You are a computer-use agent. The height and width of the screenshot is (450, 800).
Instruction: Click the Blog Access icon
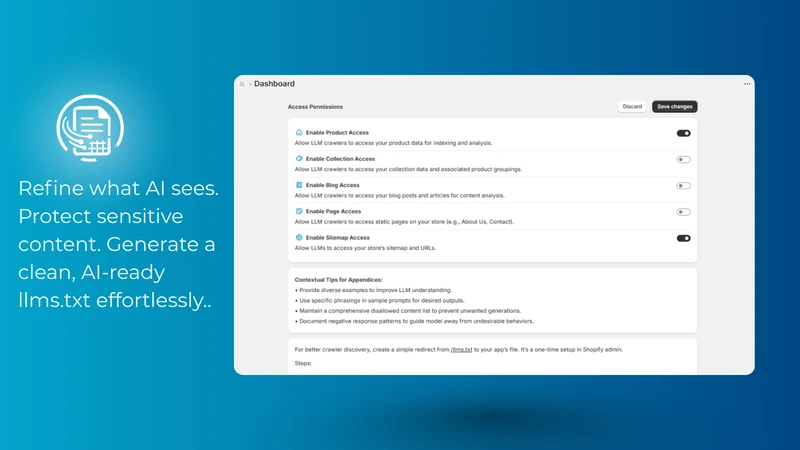coord(299,185)
